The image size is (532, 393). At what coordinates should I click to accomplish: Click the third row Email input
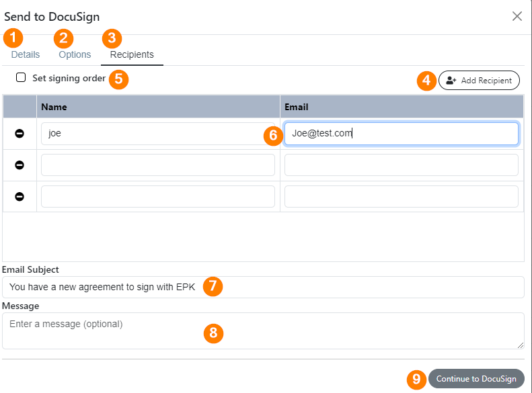[402, 196]
